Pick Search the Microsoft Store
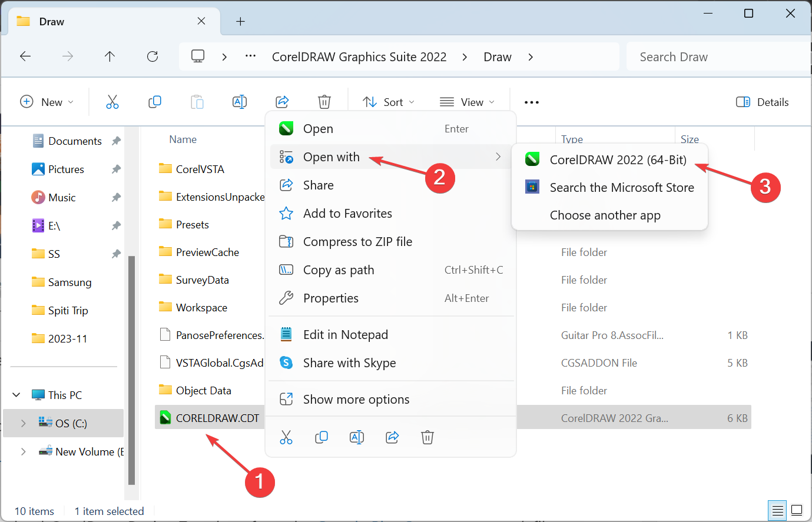The width and height of the screenshot is (812, 522). (x=610, y=187)
